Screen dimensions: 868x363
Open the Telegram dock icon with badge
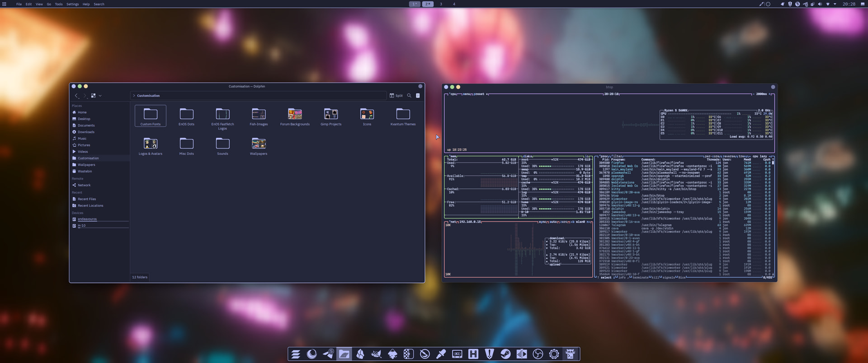tap(328, 354)
